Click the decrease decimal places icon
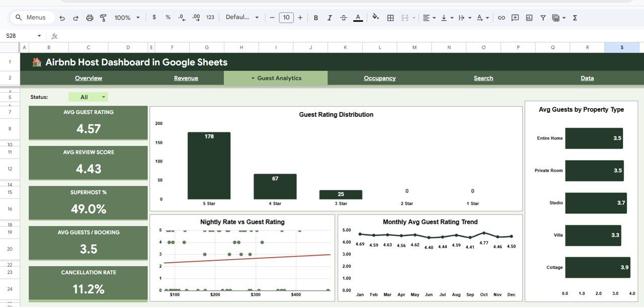The height and width of the screenshot is (307, 644). (181, 18)
